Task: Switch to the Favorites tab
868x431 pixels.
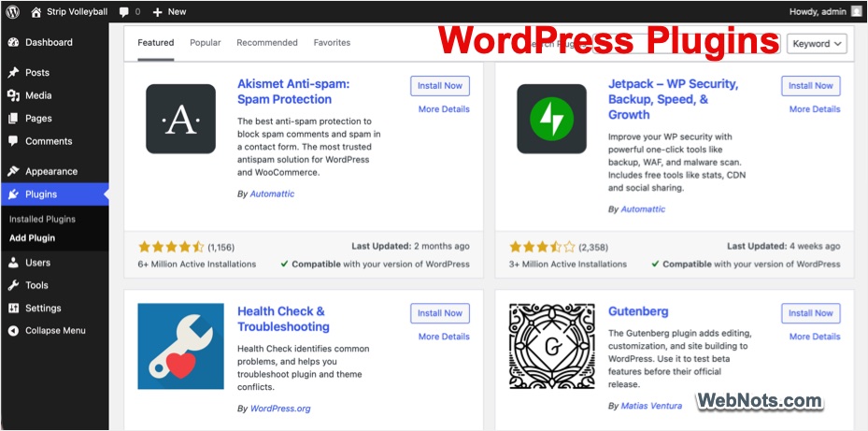Action: pyautogui.click(x=332, y=43)
